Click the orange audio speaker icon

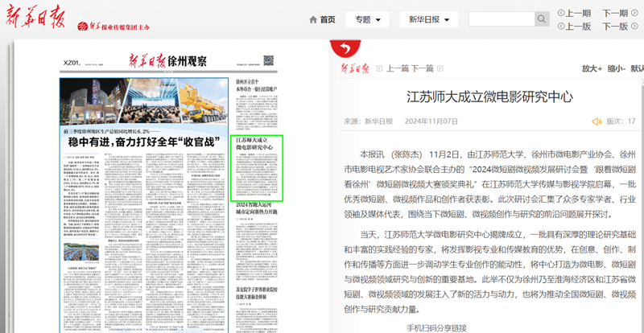597,121
